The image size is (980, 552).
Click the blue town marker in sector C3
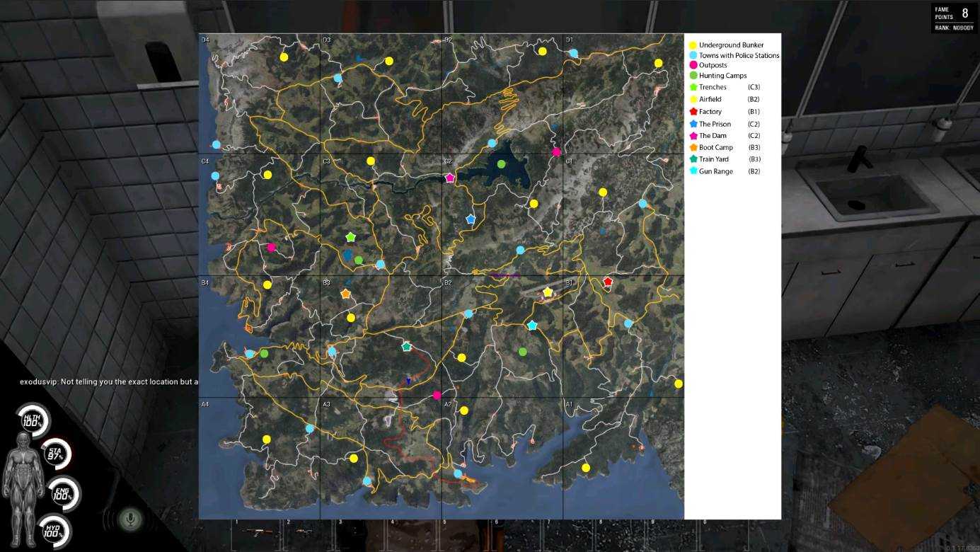380,264
